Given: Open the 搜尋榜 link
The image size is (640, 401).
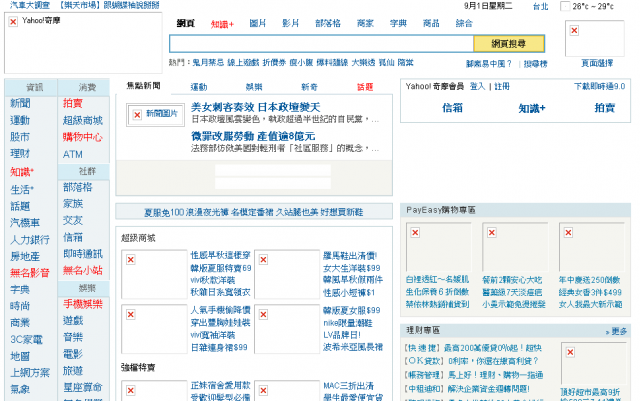Looking at the screenshot, I should point(535,64).
